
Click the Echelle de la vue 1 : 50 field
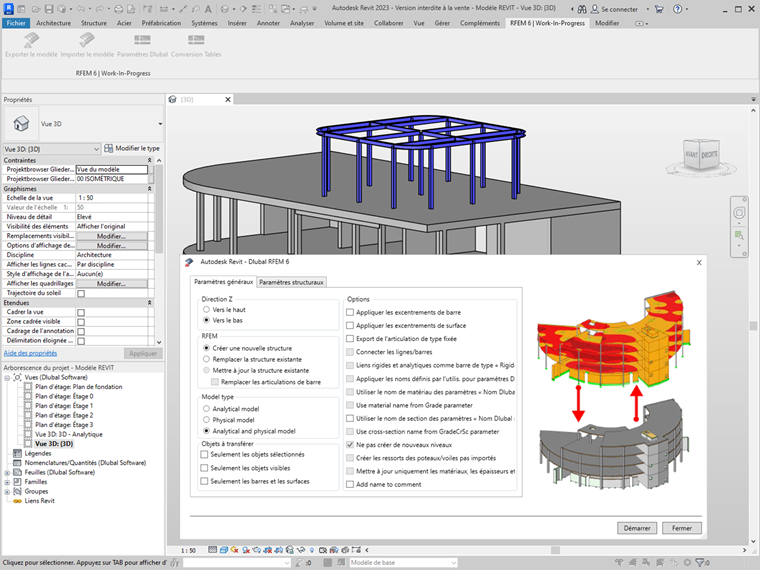coord(112,198)
